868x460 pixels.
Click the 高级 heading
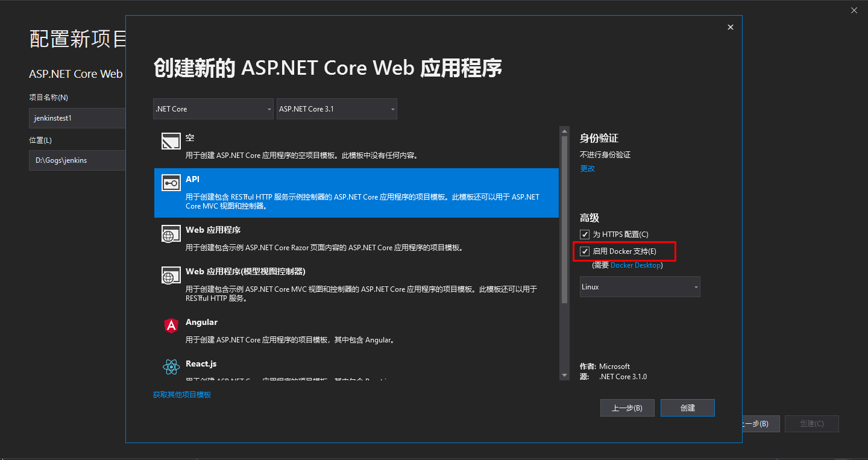(x=590, y=218)
